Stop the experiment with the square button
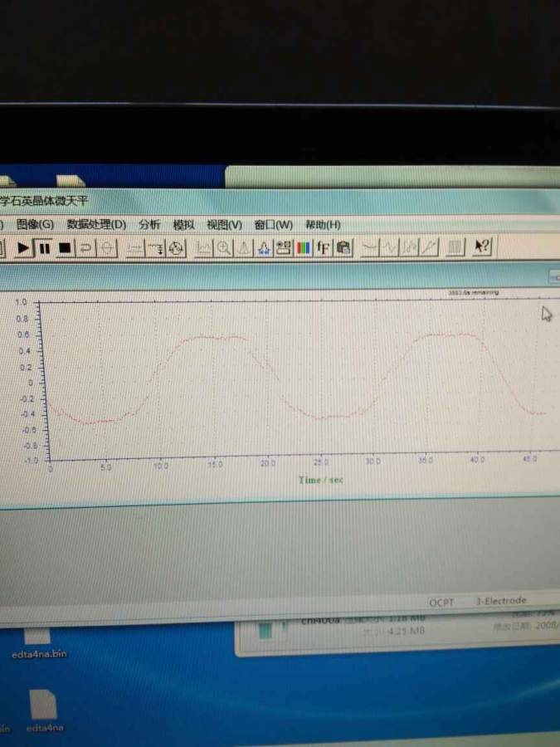 [65, 247]
